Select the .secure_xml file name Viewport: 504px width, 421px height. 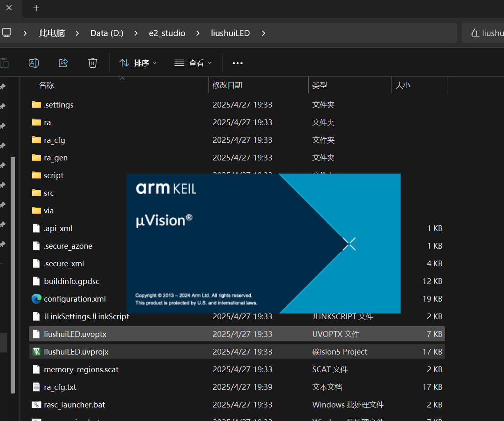point(64,264)
